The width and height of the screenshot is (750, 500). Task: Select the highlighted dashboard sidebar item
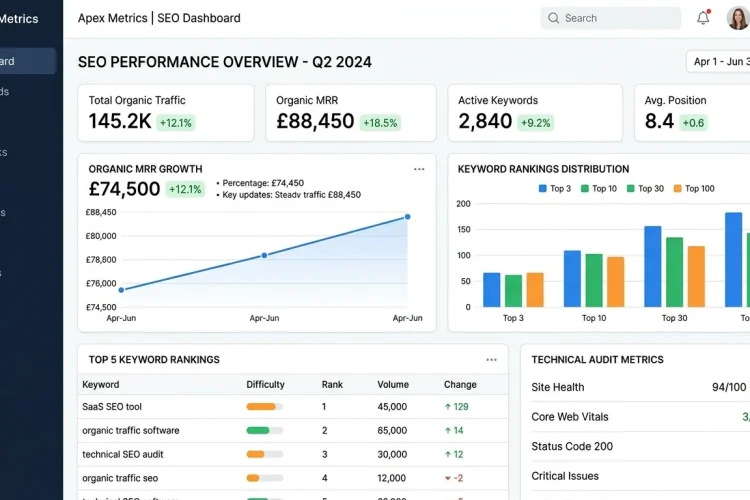(x=28, y=61)
